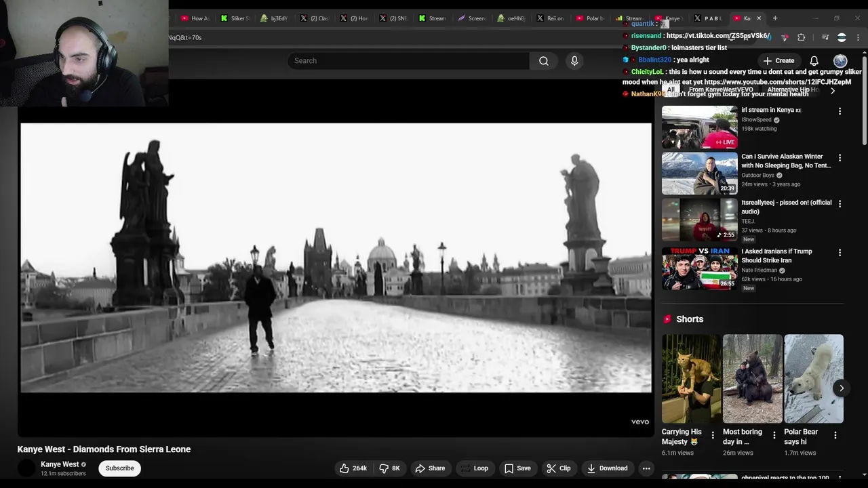
Task: Click the '12.1m subscribers' text
Action: tap(63, 474)
